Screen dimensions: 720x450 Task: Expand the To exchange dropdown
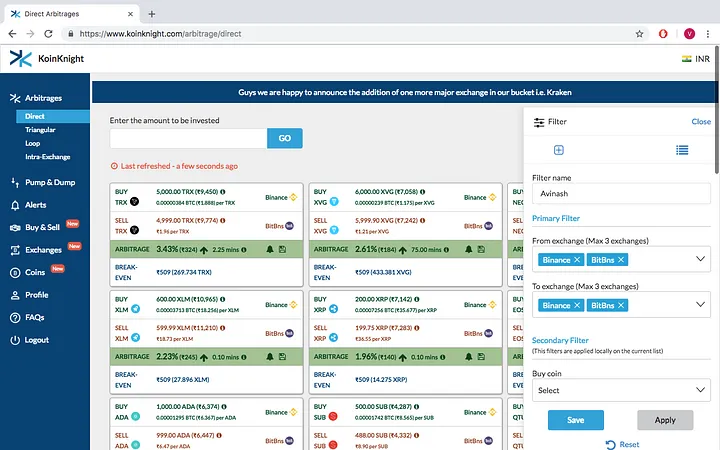(x=700, y=306)
